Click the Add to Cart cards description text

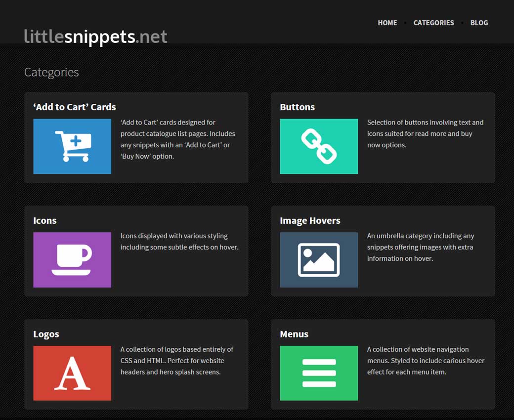[177, 139]
